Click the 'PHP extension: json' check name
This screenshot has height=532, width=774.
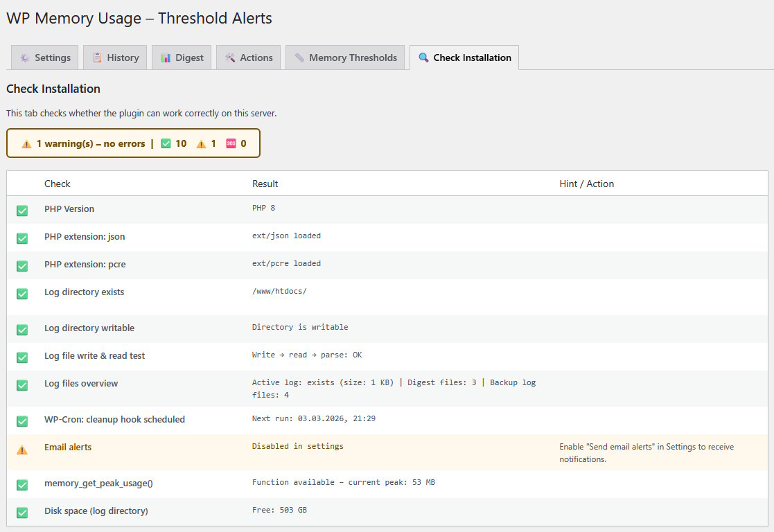point(85,237)
